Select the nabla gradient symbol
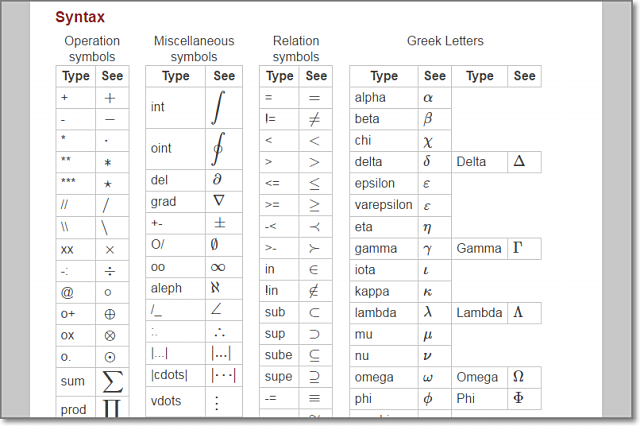640x426 pixels. (x=219, y=201)
